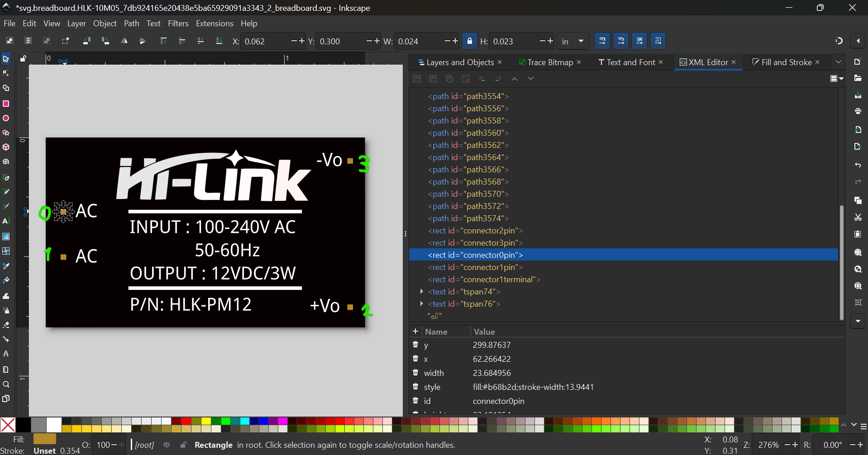Pick the cyan palette swatch
Screen dimensions: 868x455
pyautogui.click(x=245, y=421)
